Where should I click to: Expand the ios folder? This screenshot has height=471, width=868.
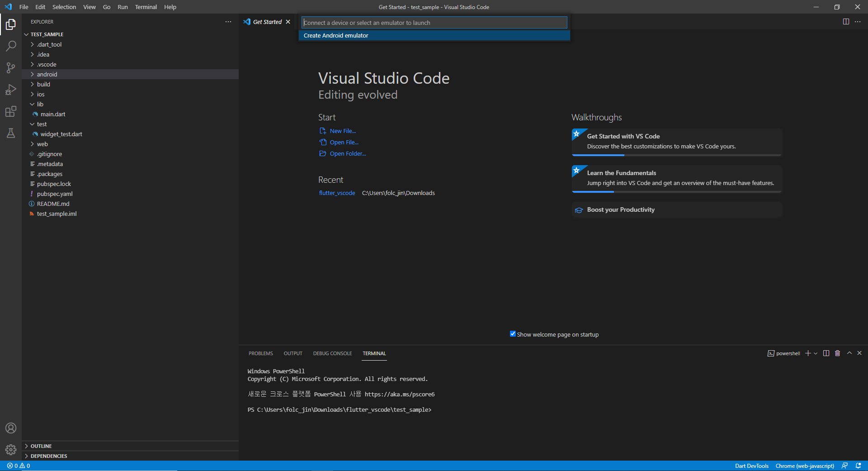click(x=32, y=94)
